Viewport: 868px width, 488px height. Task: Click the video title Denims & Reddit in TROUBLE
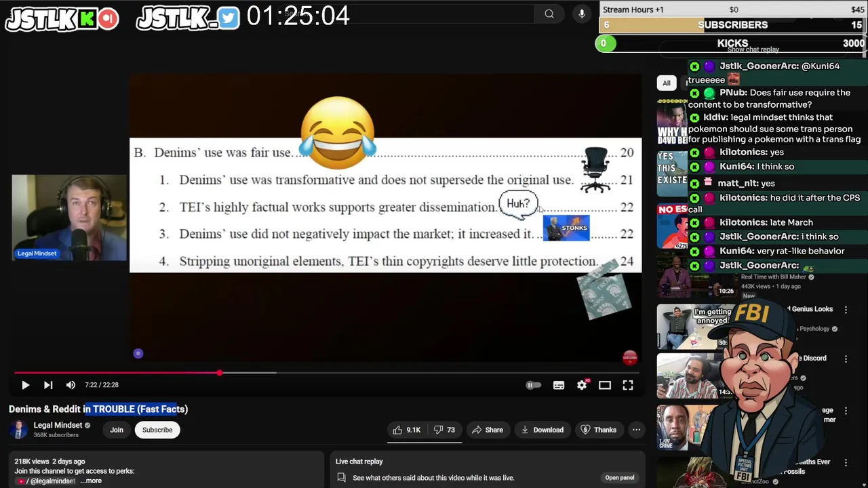[98, 409]
